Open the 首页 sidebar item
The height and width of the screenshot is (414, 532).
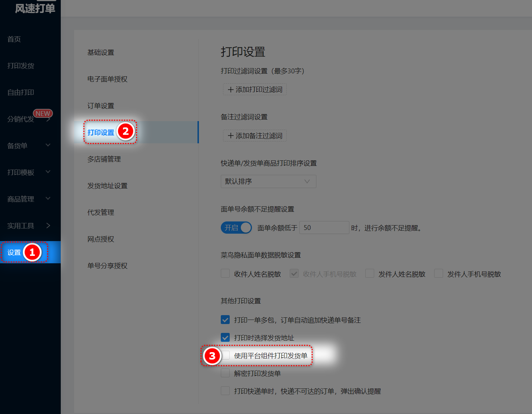14,39
